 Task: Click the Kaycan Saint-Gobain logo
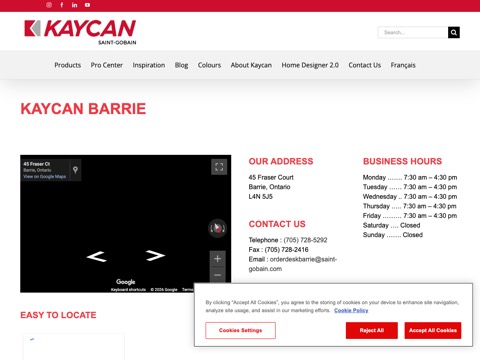[x=80, y=32]
